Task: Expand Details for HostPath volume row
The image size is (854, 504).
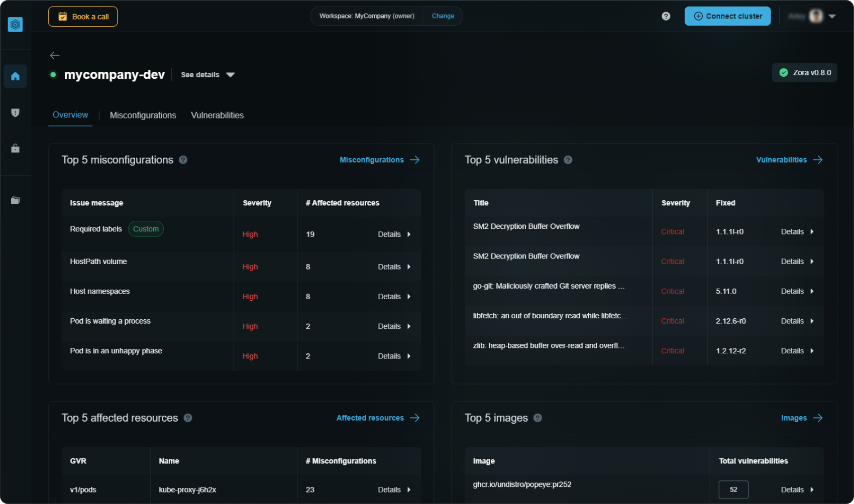Action: click(394, 267)
